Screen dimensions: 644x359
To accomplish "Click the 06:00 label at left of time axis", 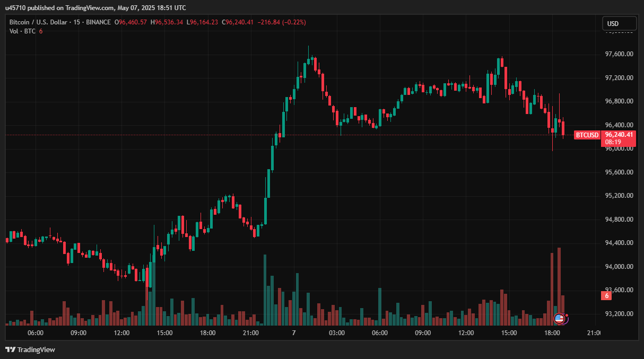I will [36, 333].
